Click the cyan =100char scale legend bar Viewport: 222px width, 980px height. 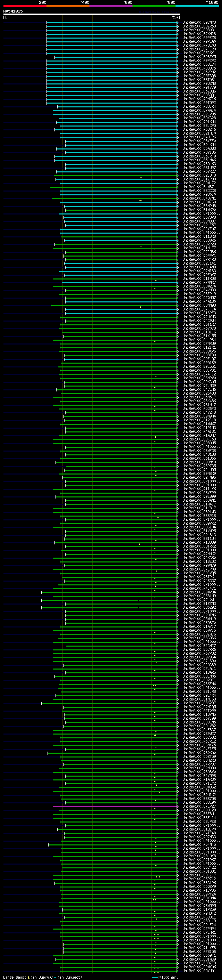coord(155,977)
